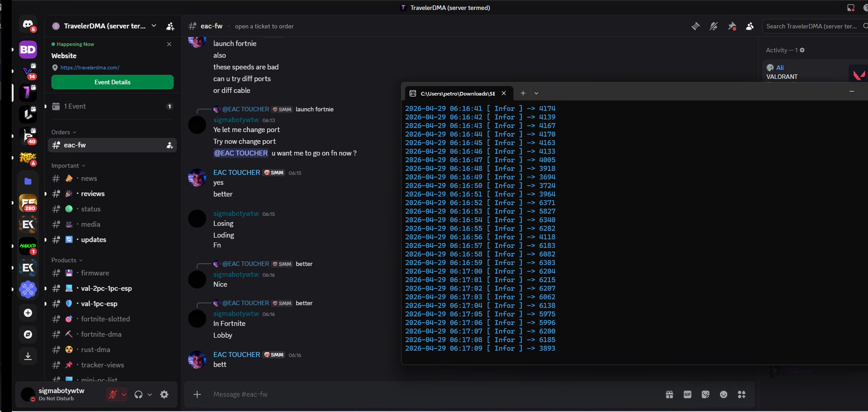The width and height of the screenshot is (868, 412).
Task: Open the fortnite-slotted channel
Action: point(112,319)
